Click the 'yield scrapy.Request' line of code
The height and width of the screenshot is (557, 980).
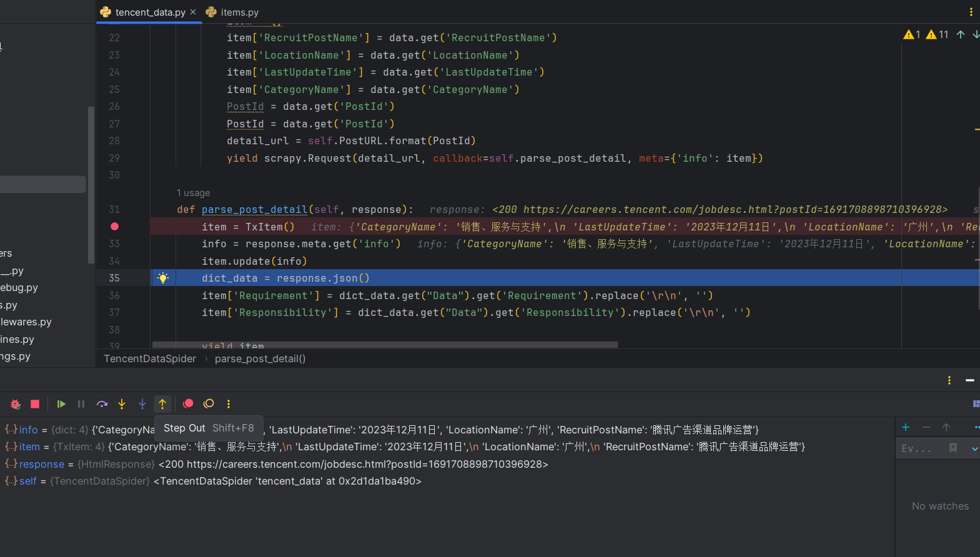495,158
